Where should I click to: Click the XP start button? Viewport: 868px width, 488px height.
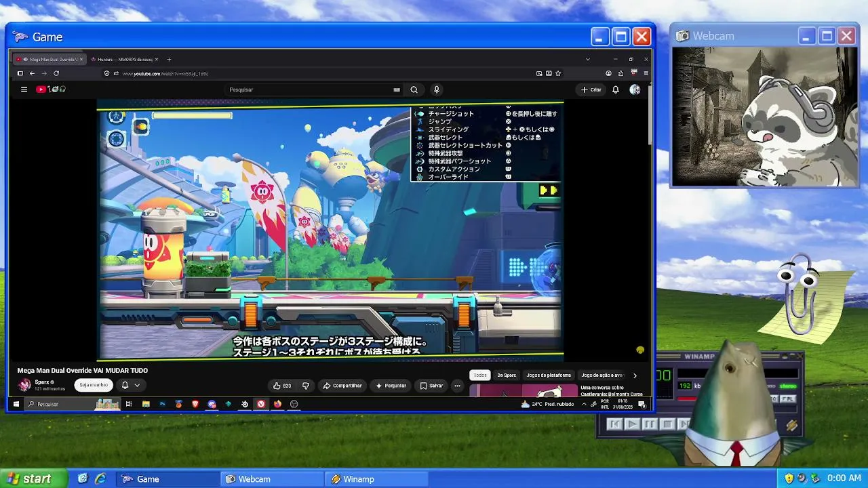click(x=34, y=479)
